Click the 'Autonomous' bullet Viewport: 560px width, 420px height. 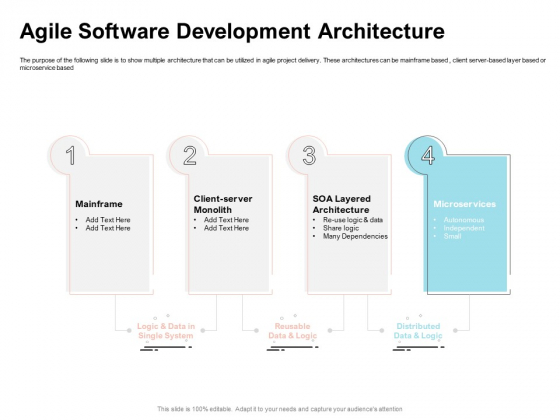pos(464,220)
